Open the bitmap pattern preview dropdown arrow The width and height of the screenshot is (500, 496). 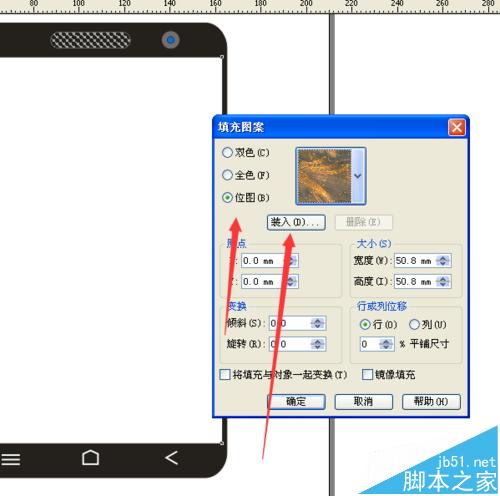click(x=358, y=176)
